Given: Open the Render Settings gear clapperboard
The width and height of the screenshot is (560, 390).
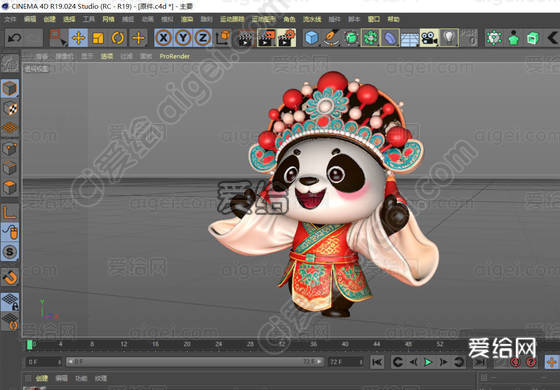Looking at the screenshot, I should [x=286, y=38].
